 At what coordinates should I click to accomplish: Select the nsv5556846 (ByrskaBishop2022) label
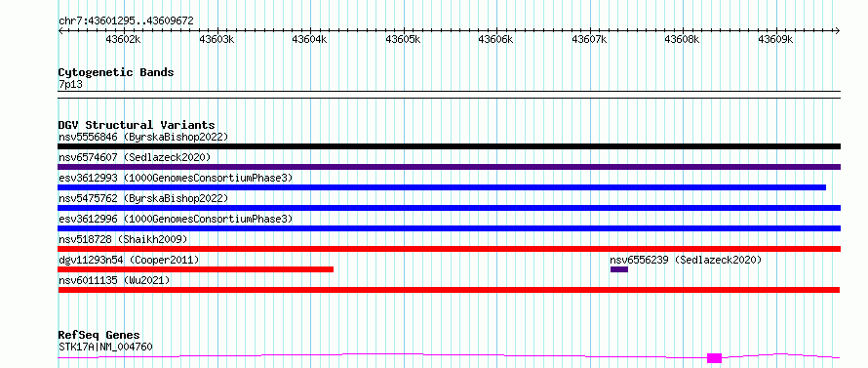tap(143, 137)
